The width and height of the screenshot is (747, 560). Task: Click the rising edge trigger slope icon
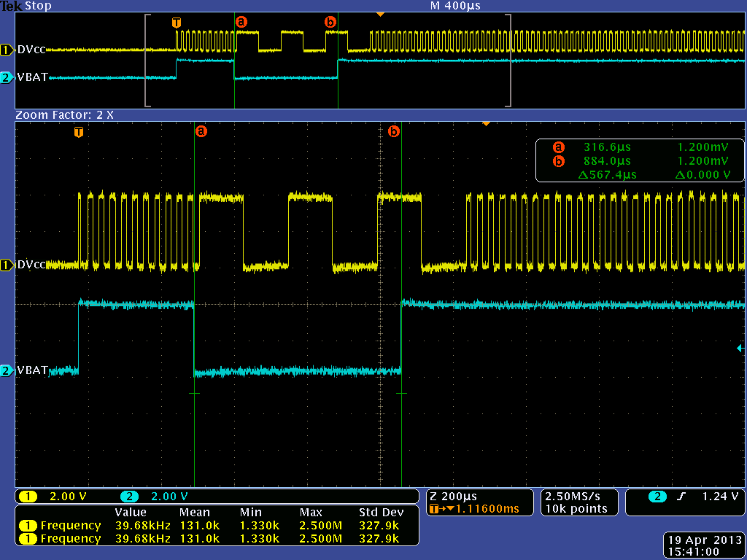(x=681, y=497)
